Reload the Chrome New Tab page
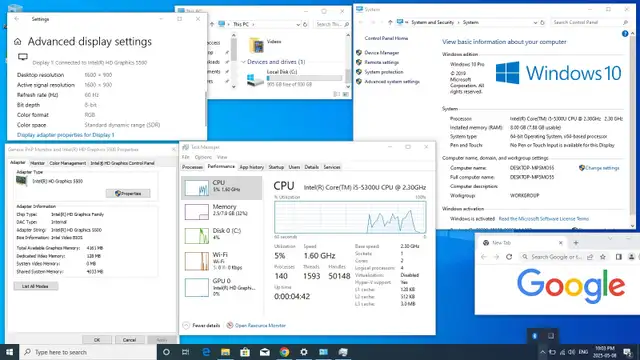 [509, 257]
